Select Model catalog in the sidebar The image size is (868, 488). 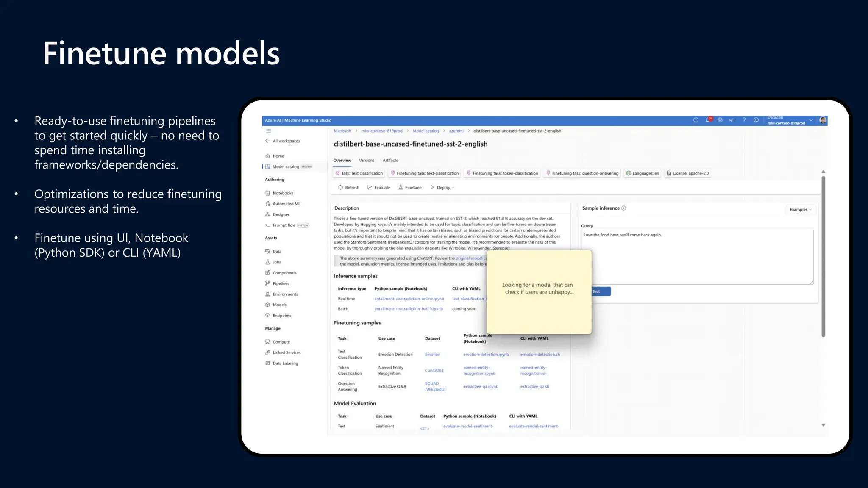[285, 167]
